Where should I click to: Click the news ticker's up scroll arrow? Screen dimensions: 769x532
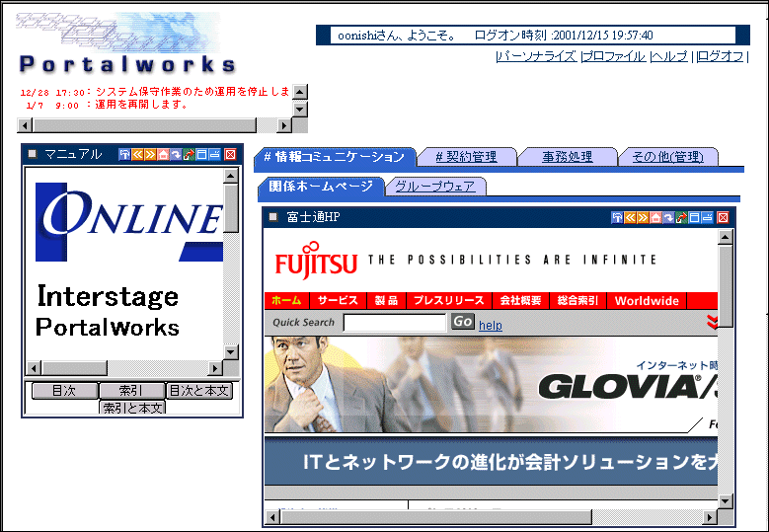click(300, 92)
